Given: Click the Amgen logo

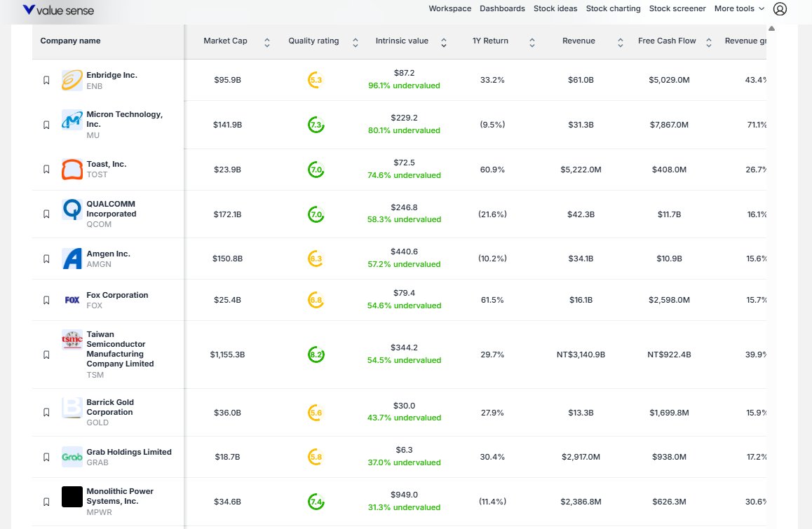Looking at the screenshot, I should point(72,259).
